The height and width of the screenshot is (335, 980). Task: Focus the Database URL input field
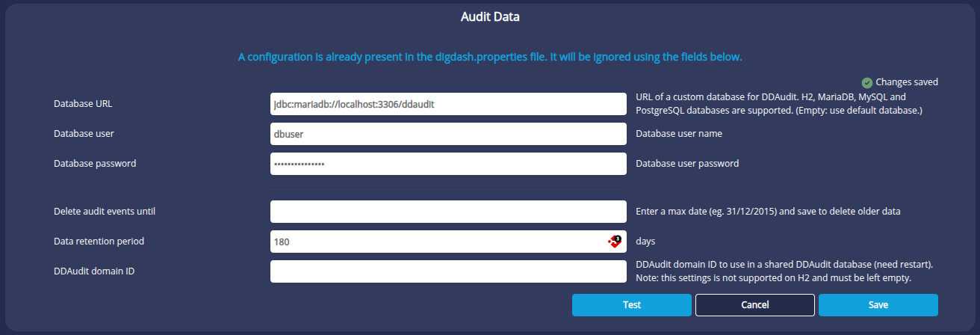pyautogui.click(x=448, y=104)
